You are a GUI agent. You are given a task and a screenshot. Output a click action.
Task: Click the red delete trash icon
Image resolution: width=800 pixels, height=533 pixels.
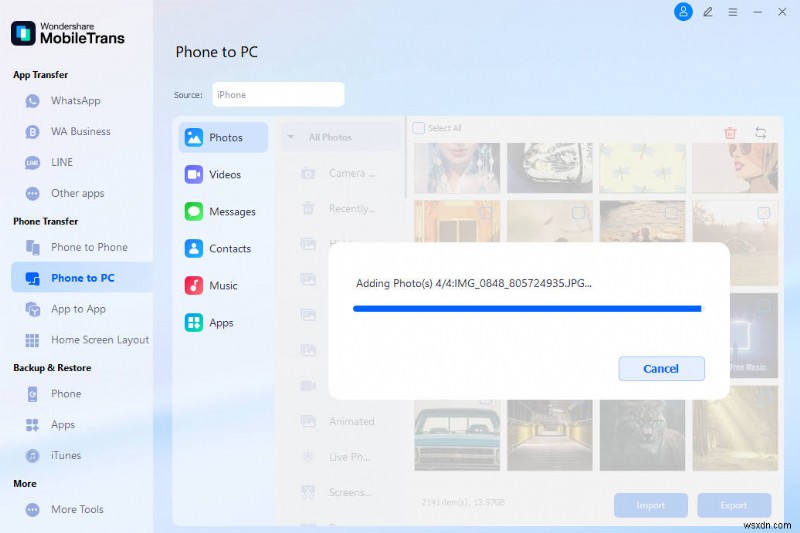pyautogui.click(x=730, y=133)
